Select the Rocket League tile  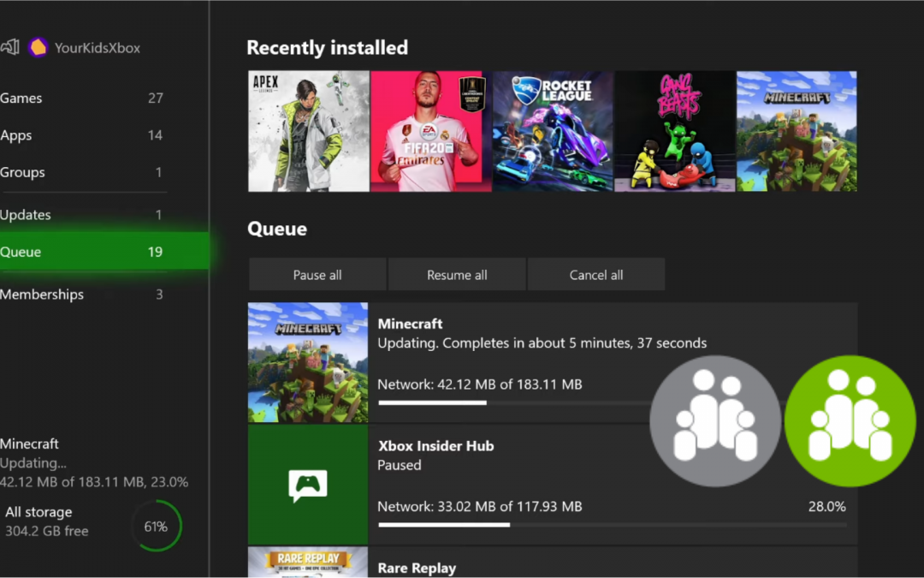point(553,131)
